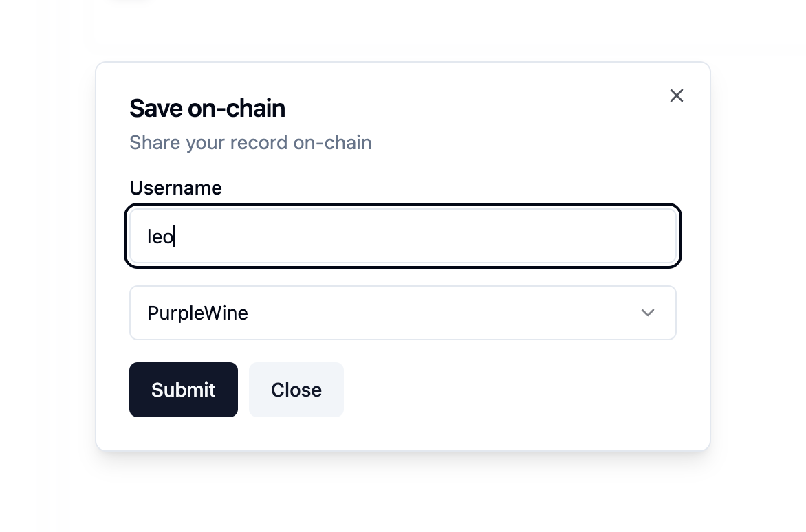Click the Save on-chain dialog title

click(207, 108)
